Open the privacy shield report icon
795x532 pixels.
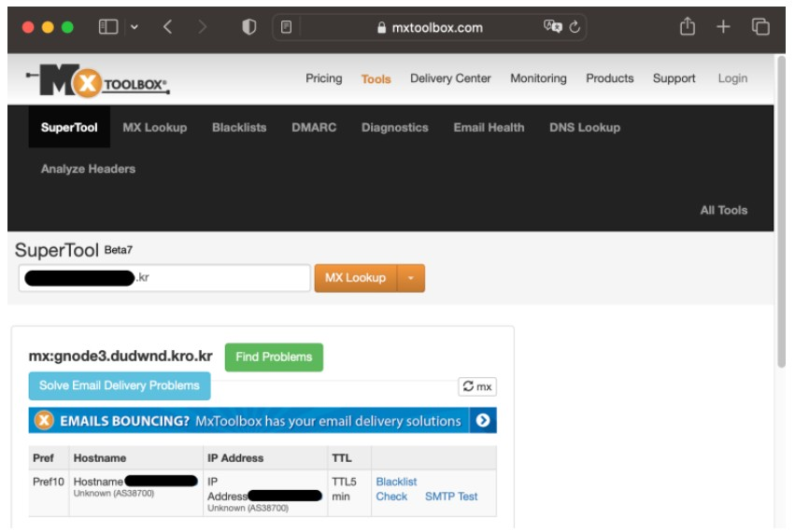248,27
